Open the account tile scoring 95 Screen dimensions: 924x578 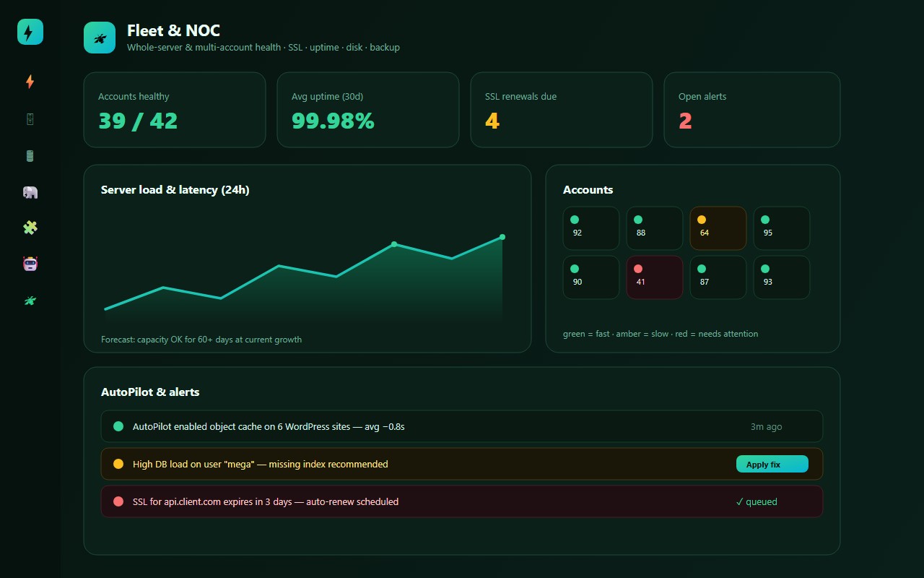(782, 228)
